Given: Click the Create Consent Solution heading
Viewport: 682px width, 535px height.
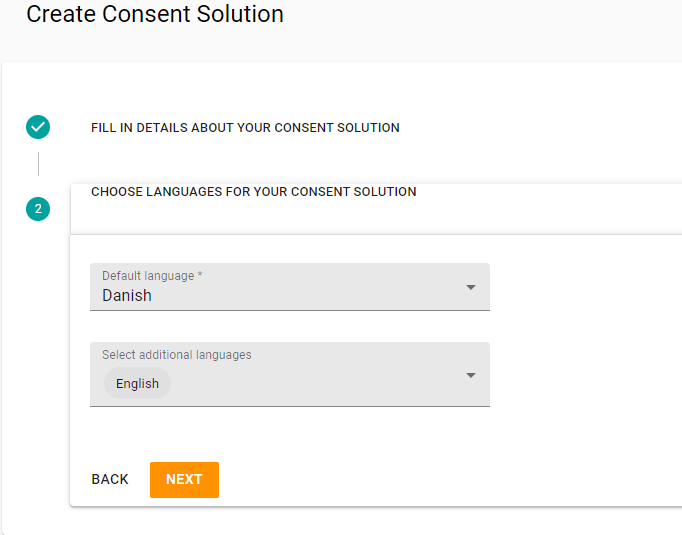Looking at the screenshot, I should pos(155,14).
